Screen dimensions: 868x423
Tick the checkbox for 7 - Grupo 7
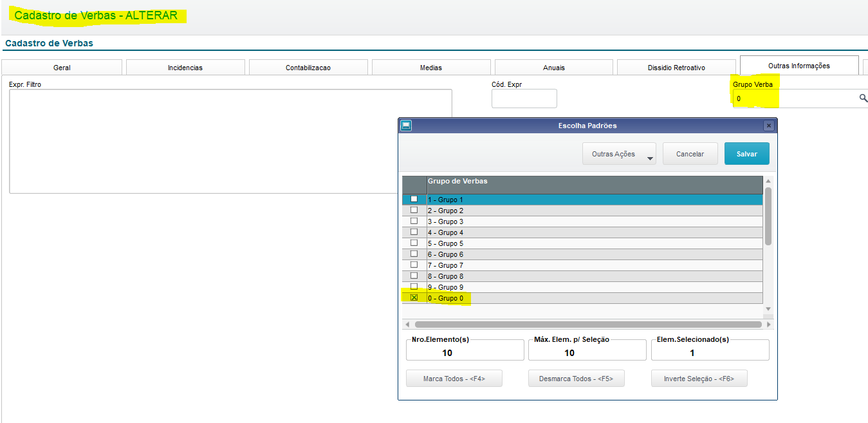pos(414,265)
